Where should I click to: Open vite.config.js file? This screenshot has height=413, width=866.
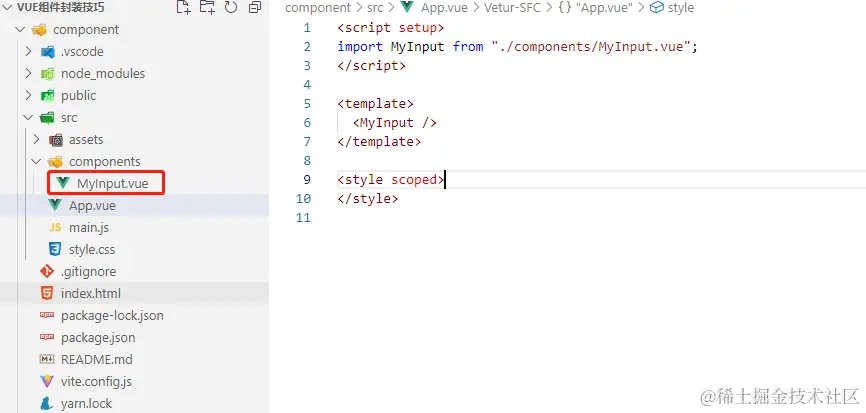tap(96, 382)
